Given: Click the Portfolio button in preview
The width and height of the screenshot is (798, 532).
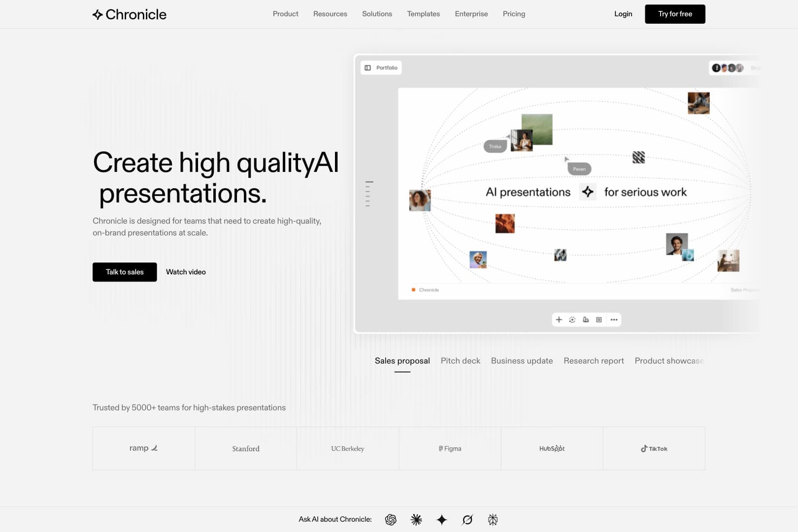Looking at the screenshot, I should 381,67.
